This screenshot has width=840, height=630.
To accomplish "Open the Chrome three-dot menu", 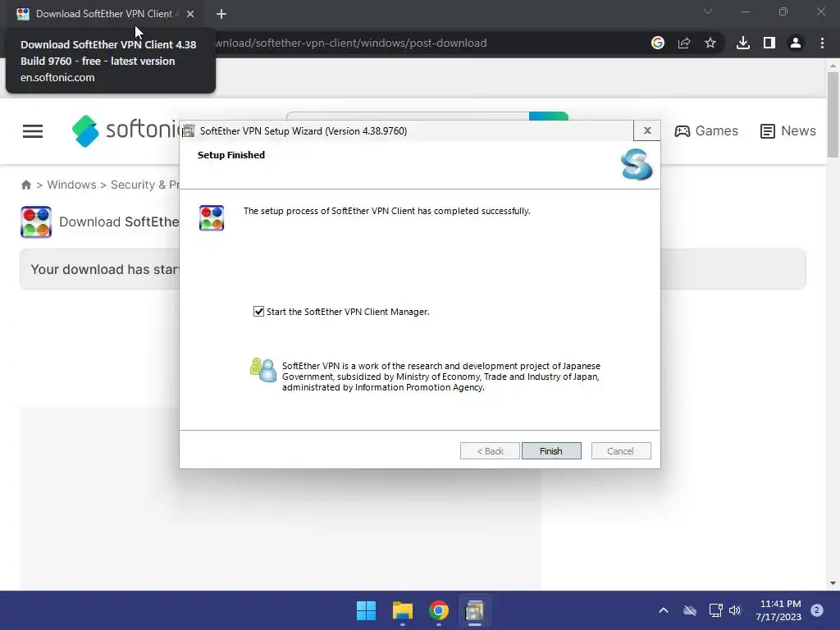I will tap(822, 43).
